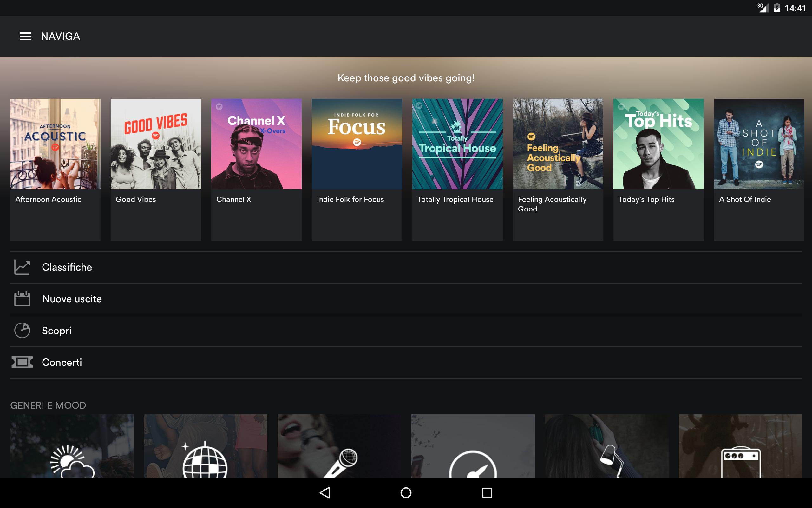The height and width of the screenshot is (508, 812).
Task: Click the Nuove uscite calendar icon
Action: [22, 299]
